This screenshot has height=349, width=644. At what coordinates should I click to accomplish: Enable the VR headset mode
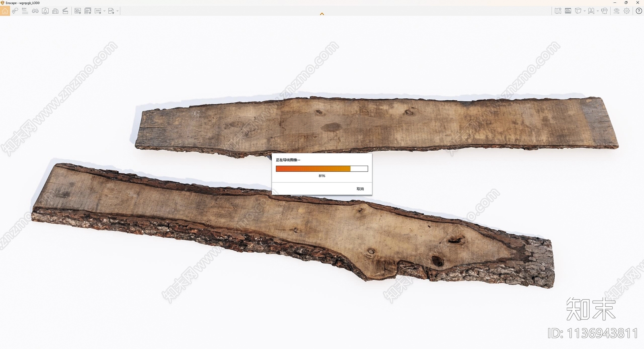[604, 11]
